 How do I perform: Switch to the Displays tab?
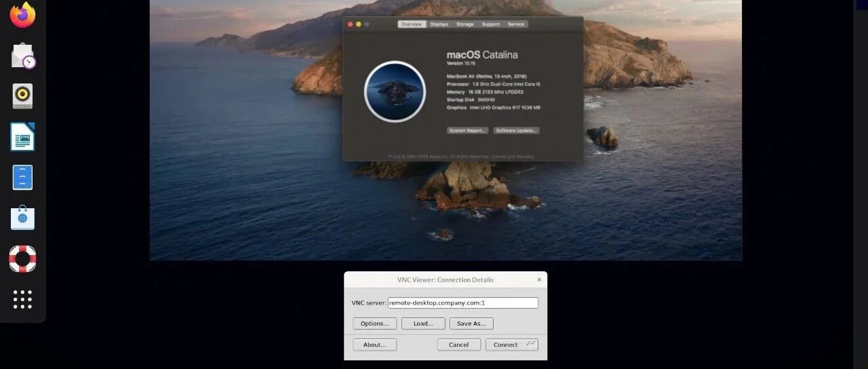click(439, 24)
